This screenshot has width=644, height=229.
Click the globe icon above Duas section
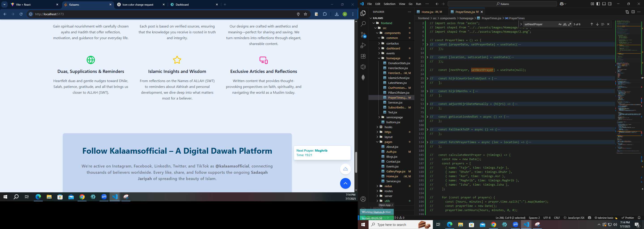(x=91, y=60)
